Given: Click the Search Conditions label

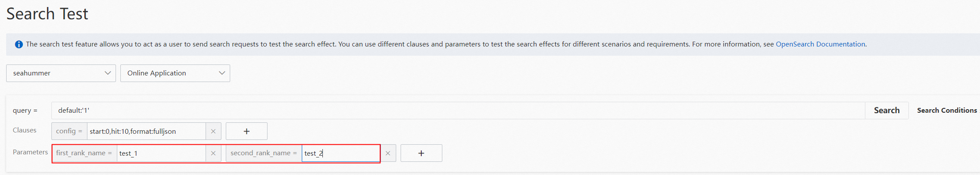Looking at the screenshot, I should (x=947, y=111).
